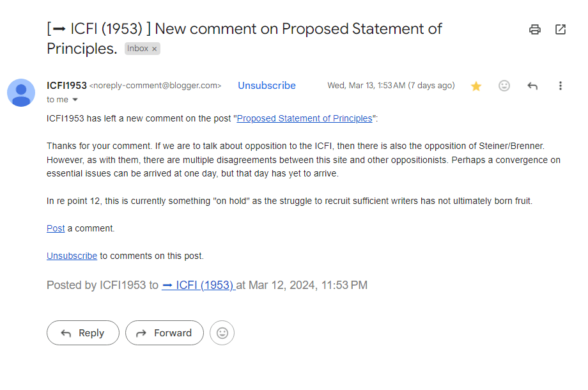Click the Unsubscribe link beside the sender address
Viewport: 588px width, 390px height.
pos(267,86)
